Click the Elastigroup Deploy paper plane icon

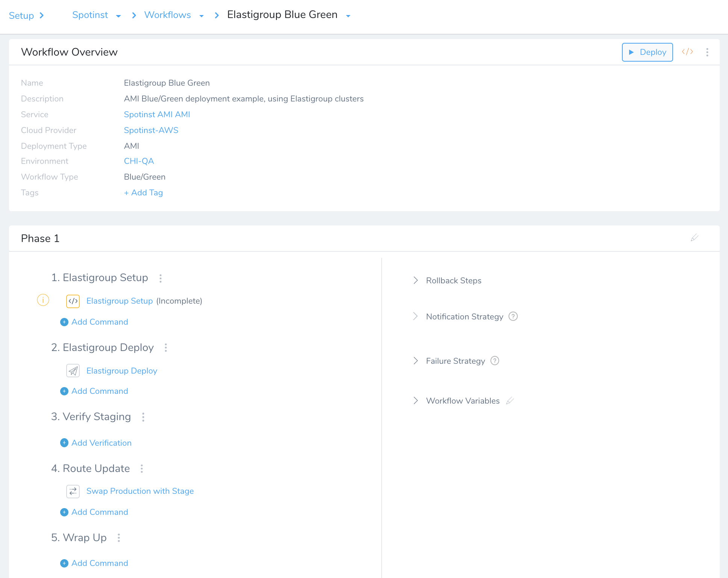point(73,371)
